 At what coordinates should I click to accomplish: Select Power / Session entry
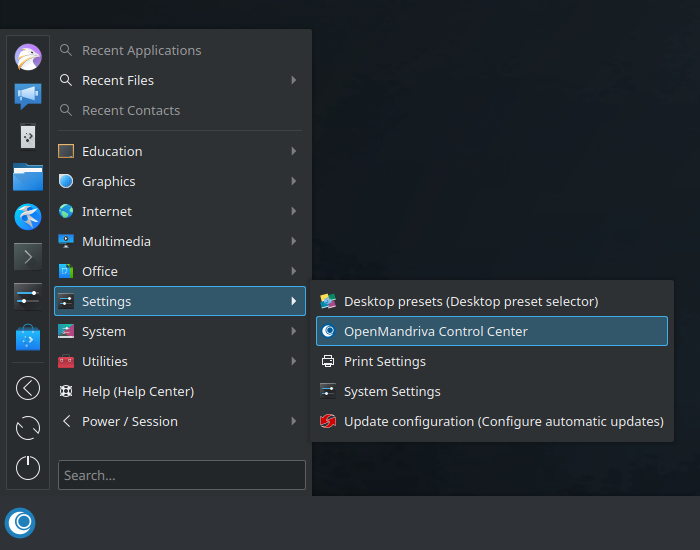pos(180,421)
